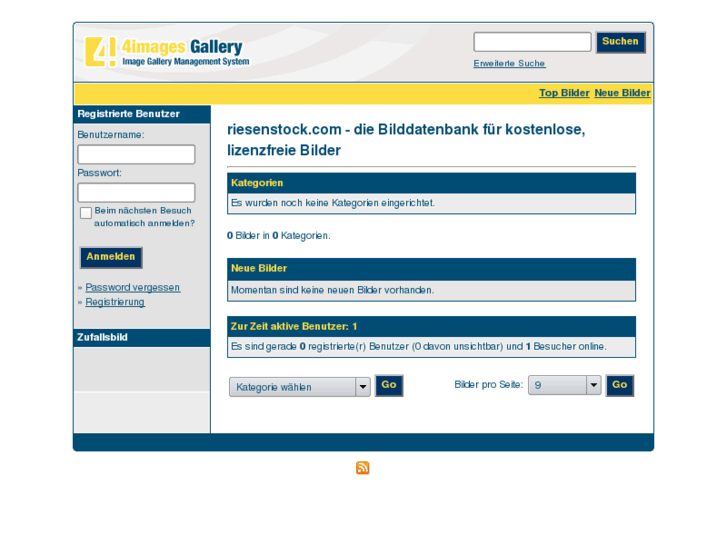Viewport: 727px width, 545px height.
Task: Click the Registrierte Benutzer sidebar header
Action: 142,114
